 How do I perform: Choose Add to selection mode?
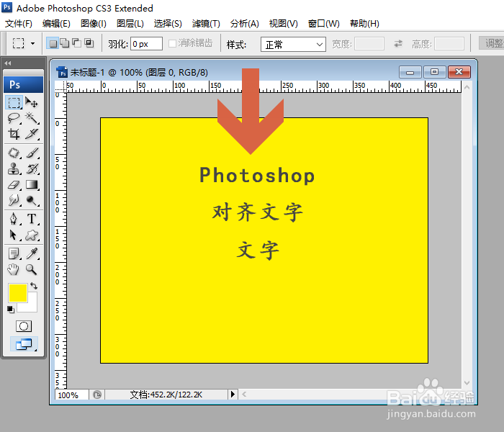coord(65,43)
